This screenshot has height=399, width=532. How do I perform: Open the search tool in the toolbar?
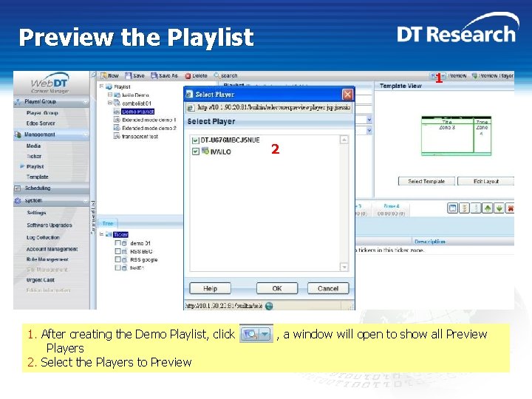[225, 75]
